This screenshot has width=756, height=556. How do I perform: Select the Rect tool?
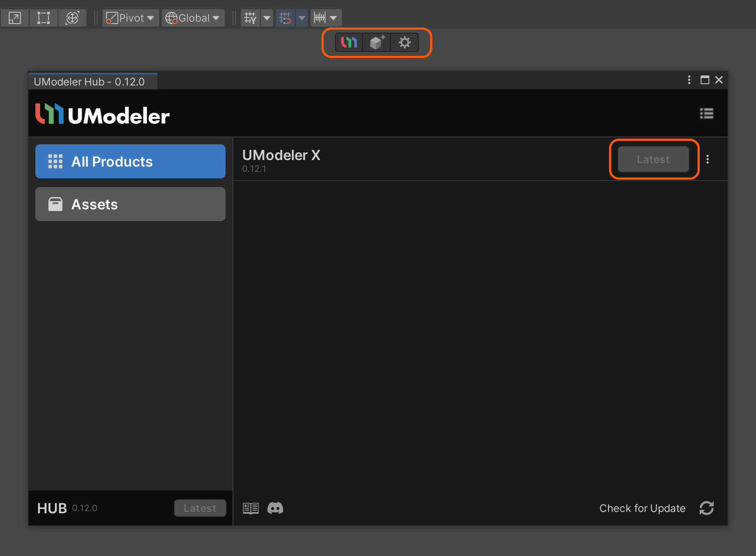(x=44, y=18)
